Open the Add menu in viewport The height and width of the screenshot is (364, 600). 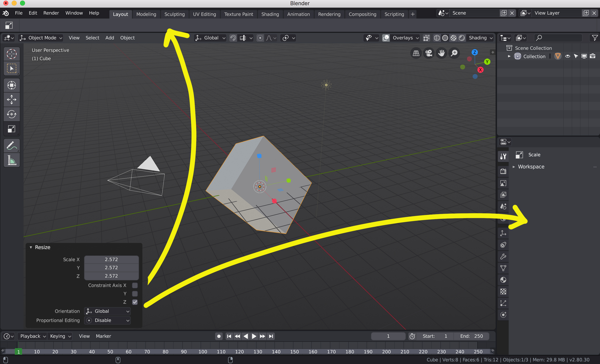coord(110,38)
